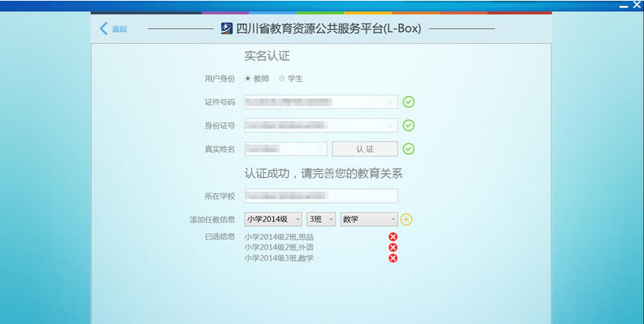Click the 身份证号 input field
644x324 pixels.
click(320, 125)
